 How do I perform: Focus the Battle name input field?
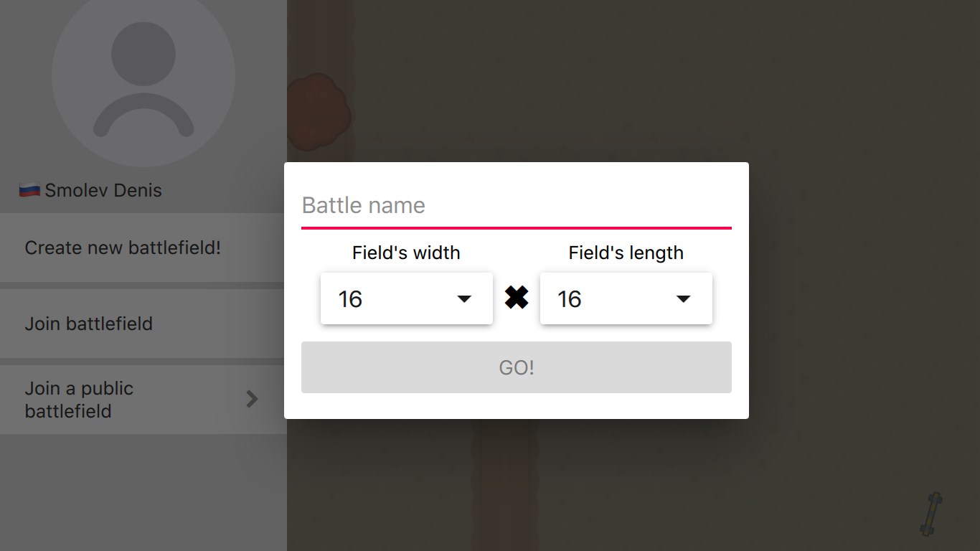[516, 206]
